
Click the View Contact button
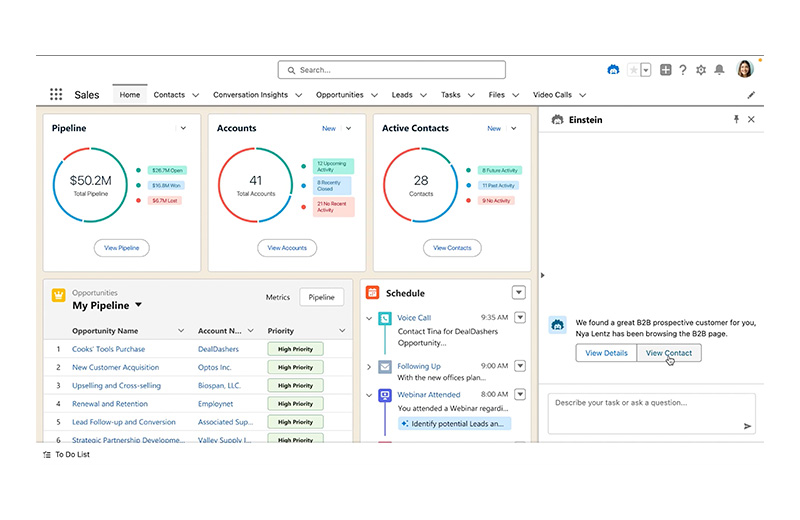coord(669,353)
